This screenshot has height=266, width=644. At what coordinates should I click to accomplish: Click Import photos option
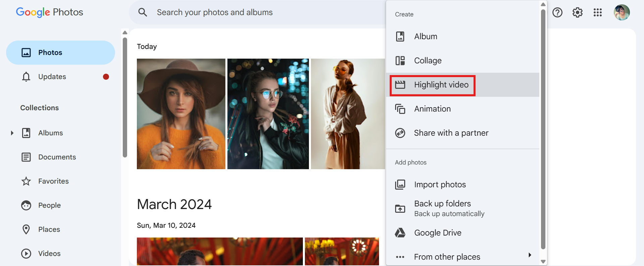tap(440, 185)
